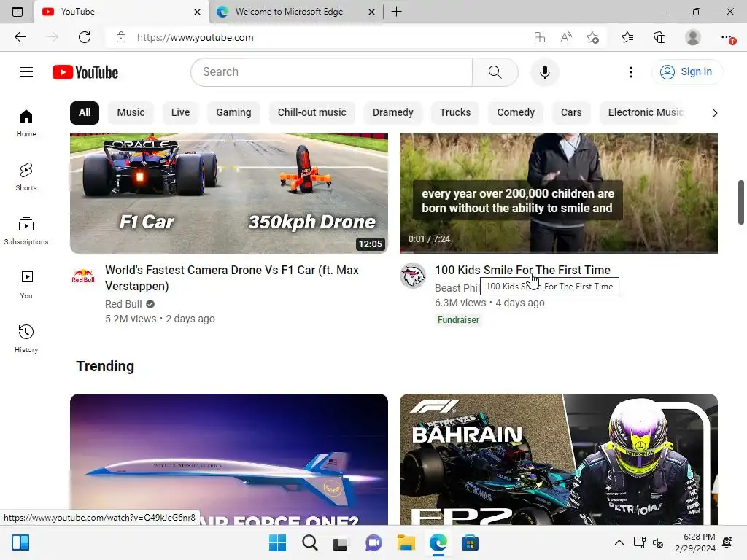Select the Music category chip
Image resolution: width=747 pixels, height=560 pixels.
point(131,113)
